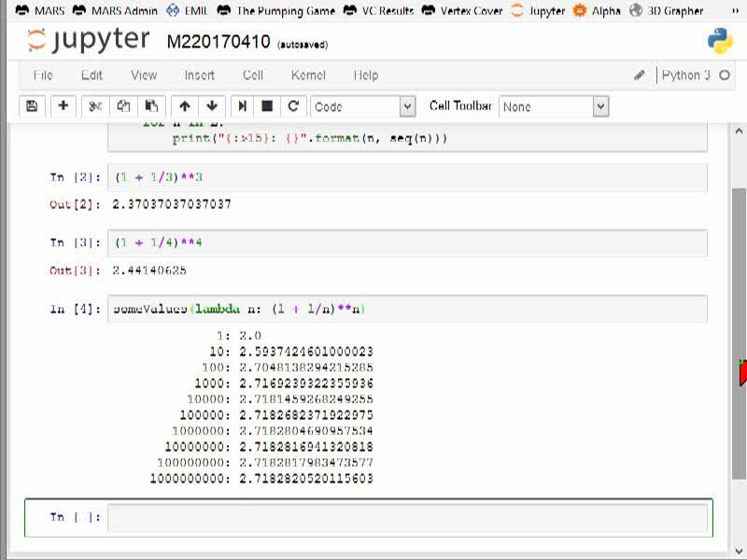Interrupt the kernel with stop icon
The width and height of the screenshot is (747, 560).
pyautogui.click(x=267, y=106)
